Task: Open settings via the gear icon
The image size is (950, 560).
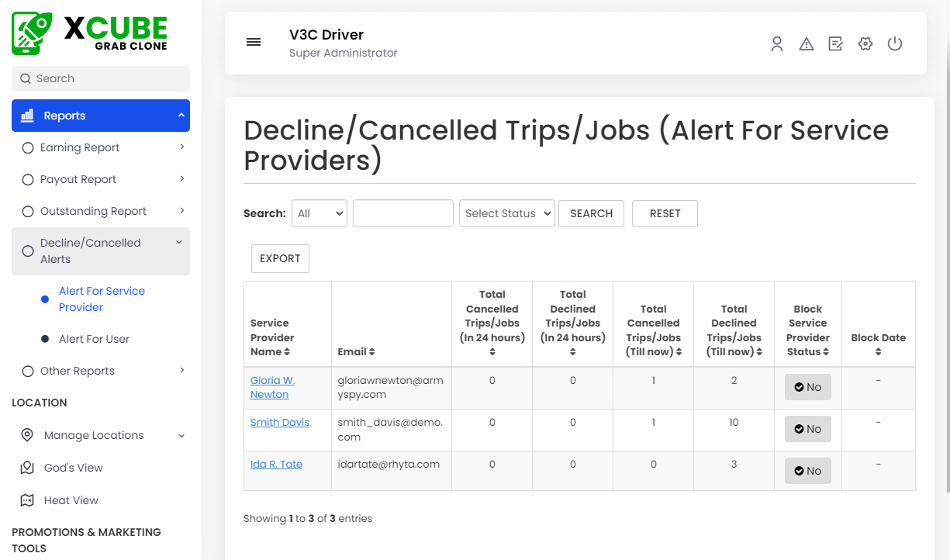Action: (x=865, y=43)
